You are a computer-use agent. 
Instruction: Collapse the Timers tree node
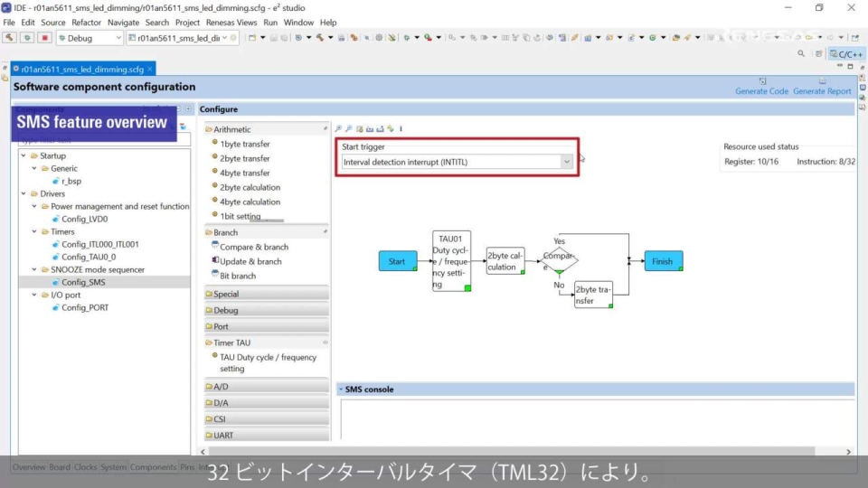point(34,231)
